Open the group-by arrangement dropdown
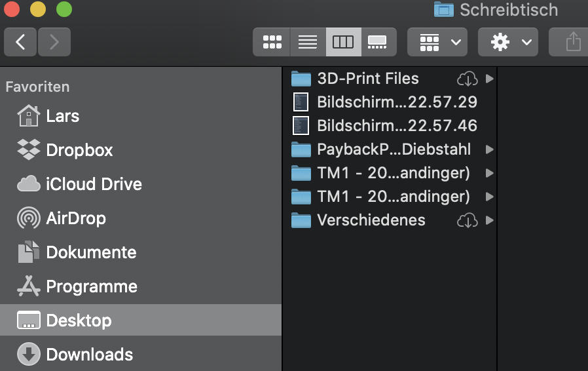The height and width of the screenshot is (371, 588). point(437,43)
